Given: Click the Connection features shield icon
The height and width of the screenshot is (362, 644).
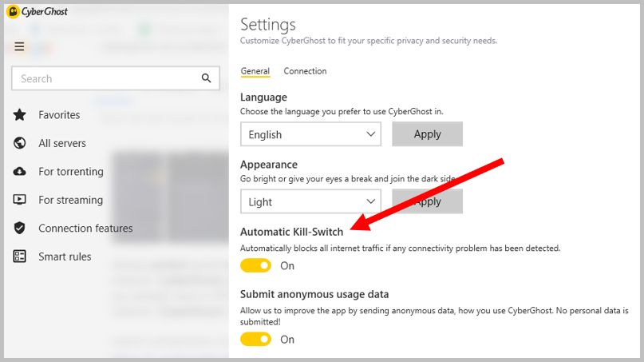Looking at the screenshot, I should [x=19, y=228].
